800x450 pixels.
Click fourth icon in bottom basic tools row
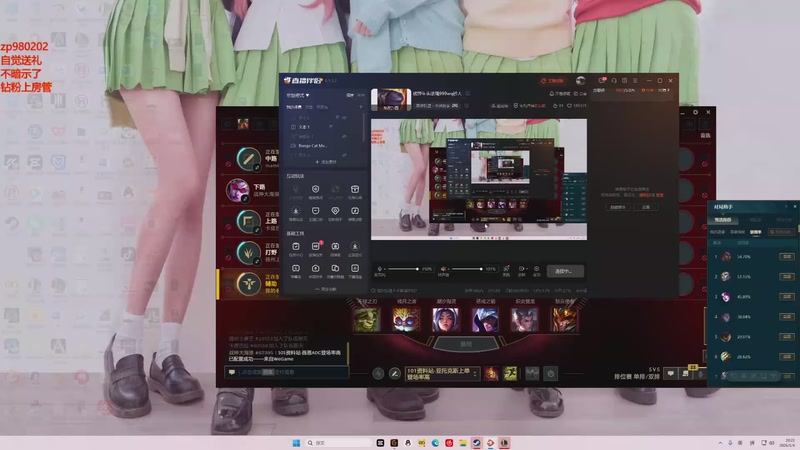355,270
